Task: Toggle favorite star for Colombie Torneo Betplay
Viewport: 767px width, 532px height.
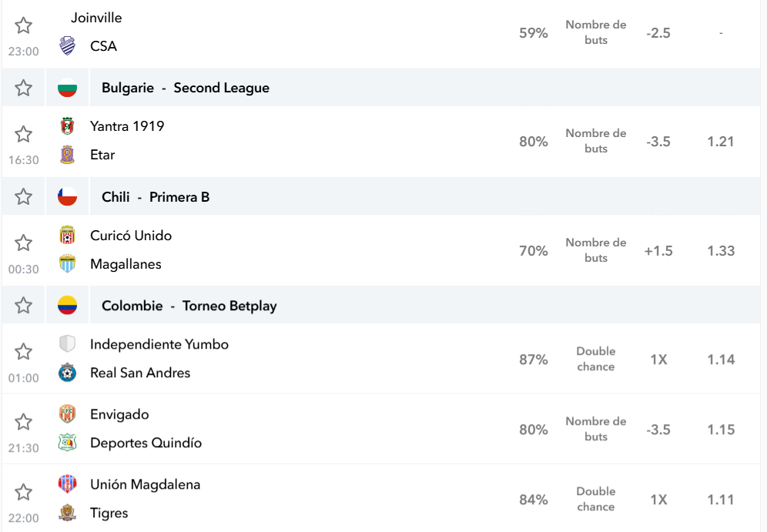Action: 23,306
